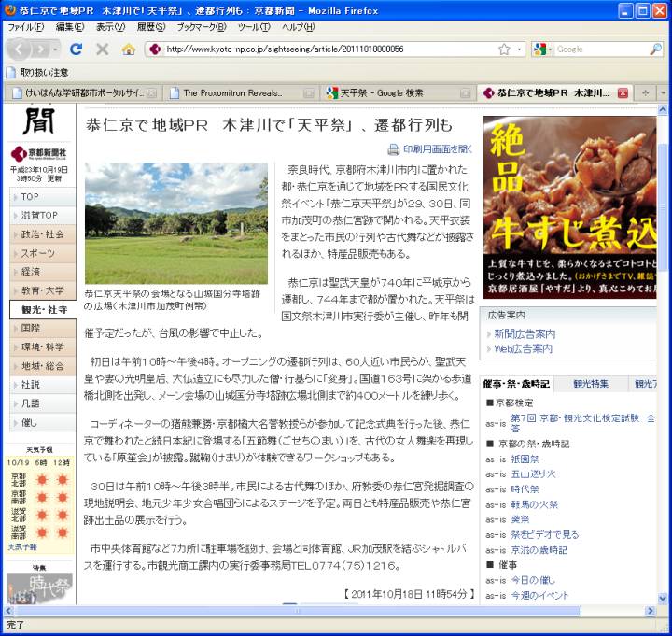
Task: Click the search magnifier icon in search box
Action: [x=655, y=49]
